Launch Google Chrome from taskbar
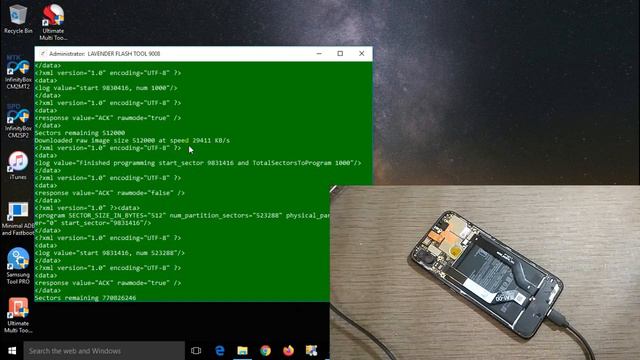This screenshot has height=360, width=640. [x=265, y=351]
